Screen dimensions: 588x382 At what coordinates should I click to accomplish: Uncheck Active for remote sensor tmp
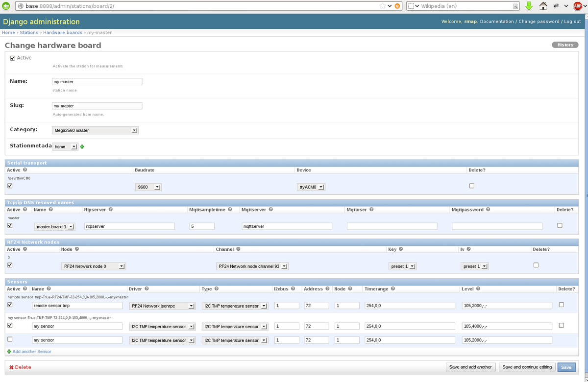pyautogui.click(x=10, y=305)
